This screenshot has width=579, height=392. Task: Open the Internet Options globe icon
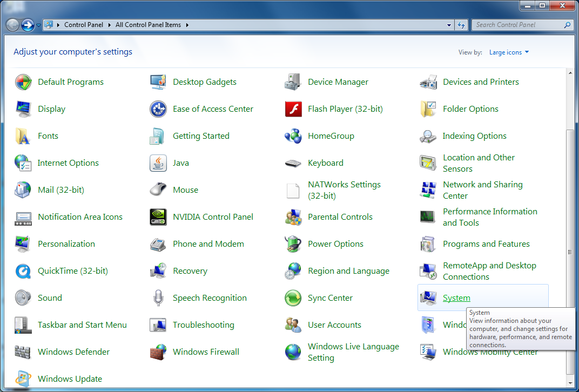click(x=23, y=163)
